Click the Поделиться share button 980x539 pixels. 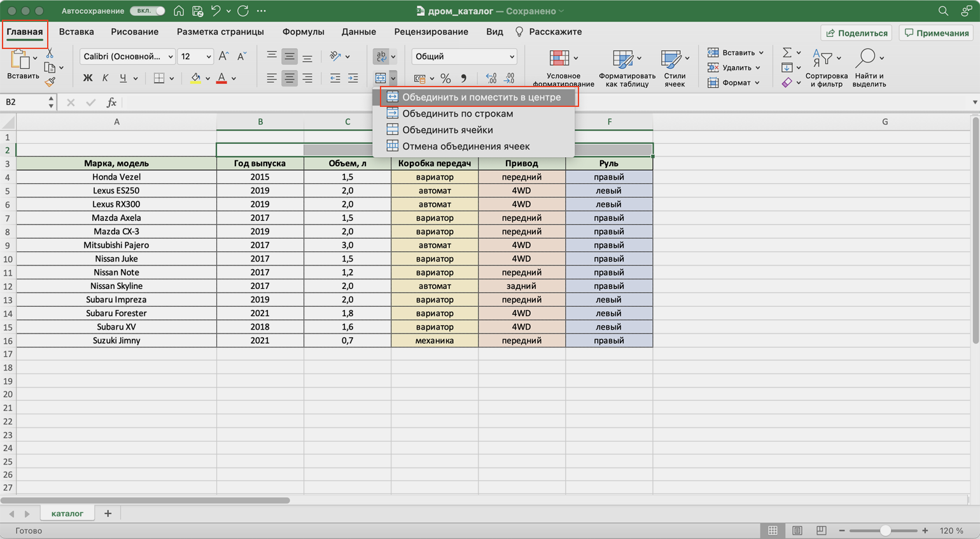(857, 33)
